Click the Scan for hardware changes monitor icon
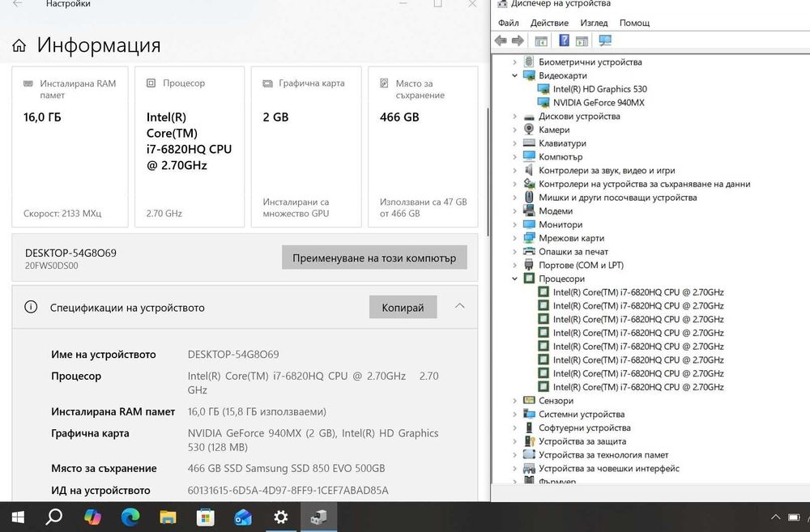The width and height of the screenshot is (810, 532). pyautogui.click(x=605, y=40)
